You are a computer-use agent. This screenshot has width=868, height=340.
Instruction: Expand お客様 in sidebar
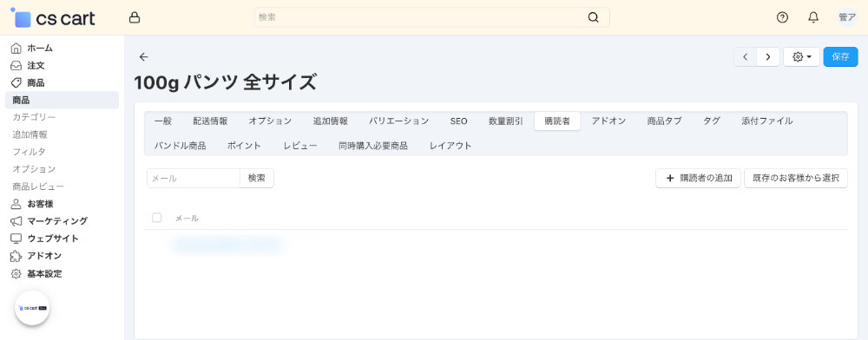41,204
